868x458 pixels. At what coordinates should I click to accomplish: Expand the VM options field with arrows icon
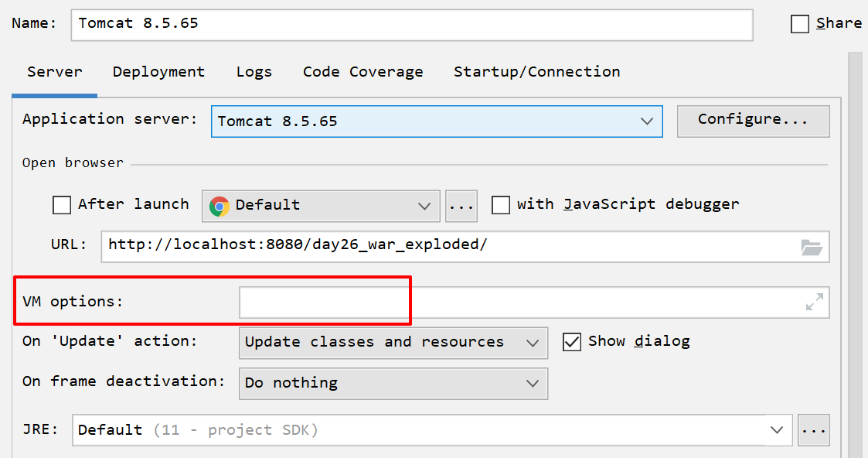[x=815, y=302]
